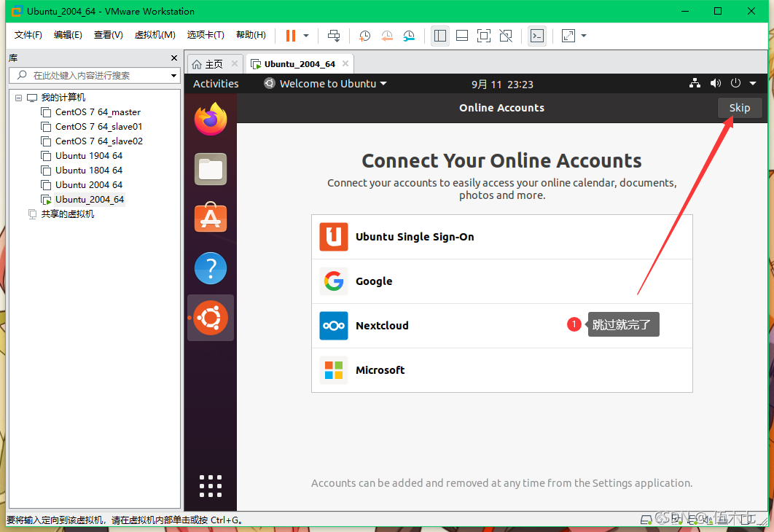Show Applications grid in the dock
774x532 pixels.
coord(211,486)
